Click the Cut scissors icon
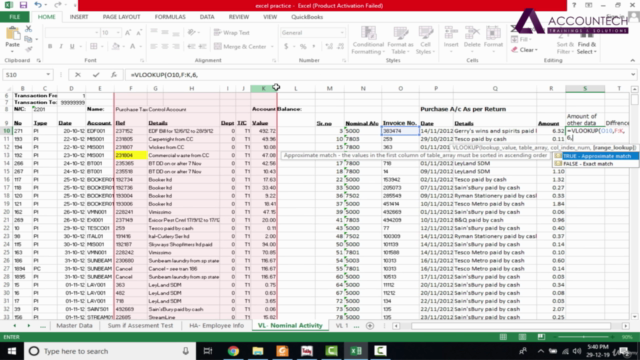Viewport: 640px width, 360px height. pos(28,29)
